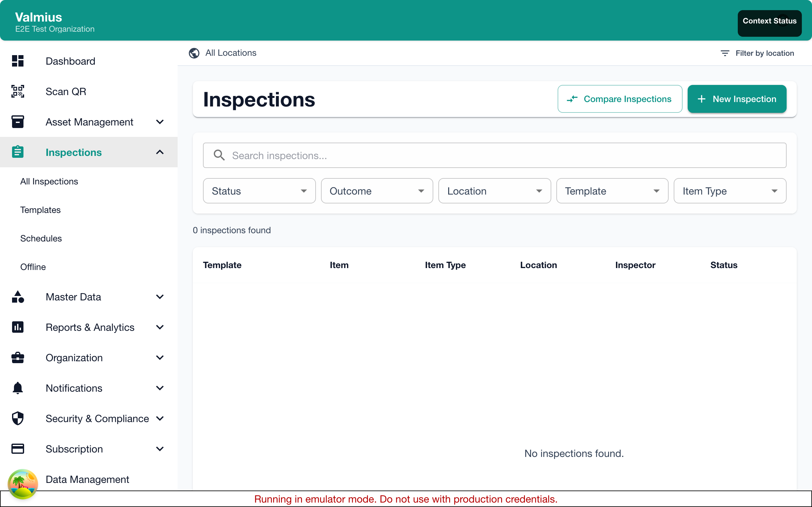
Task: Click the Reports & Analytics chart icon
Action: coord(17,327)
